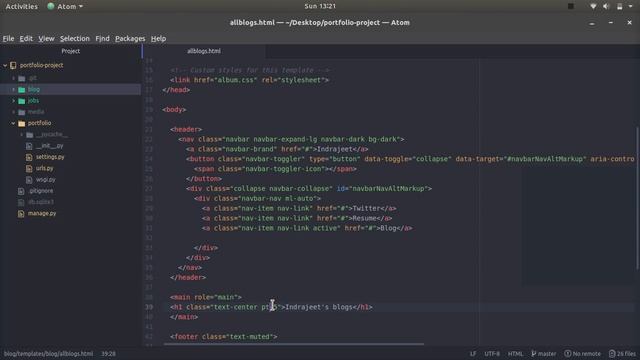Open the File menu

coord(8,38)
